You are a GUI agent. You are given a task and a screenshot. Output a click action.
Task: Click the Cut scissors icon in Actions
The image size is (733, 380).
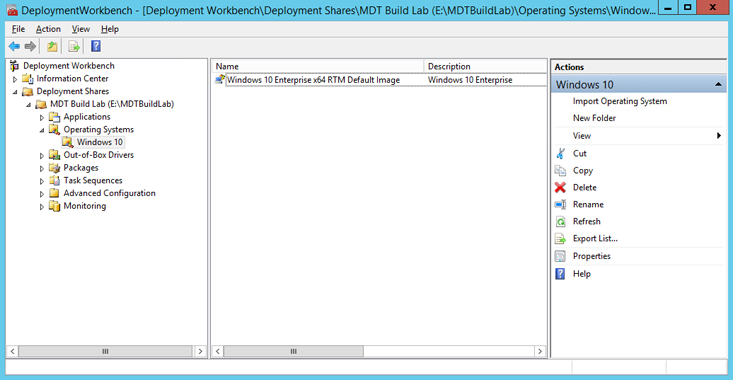click(x=560, y=153)
